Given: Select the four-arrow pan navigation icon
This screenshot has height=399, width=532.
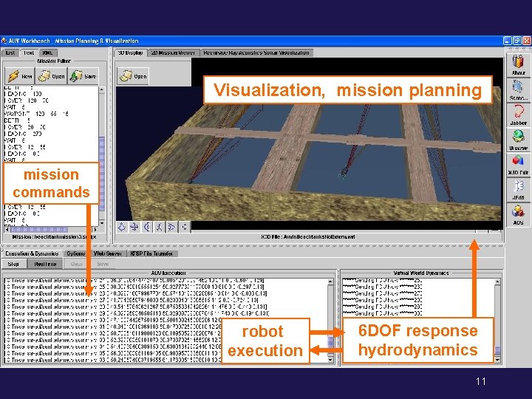Looking at the screenshot, I should click(x=134, y=227).
